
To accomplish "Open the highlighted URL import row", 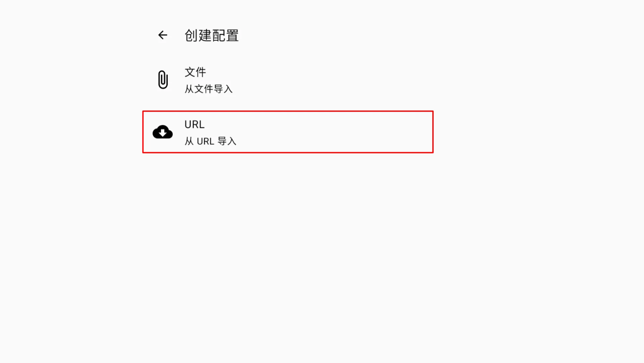I will pyautogui.click(x=288, y=132).
